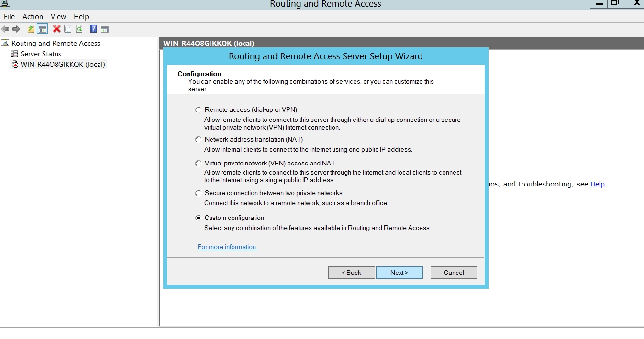Select the Custom configuration radio button
644x339 pixels.
199,218
